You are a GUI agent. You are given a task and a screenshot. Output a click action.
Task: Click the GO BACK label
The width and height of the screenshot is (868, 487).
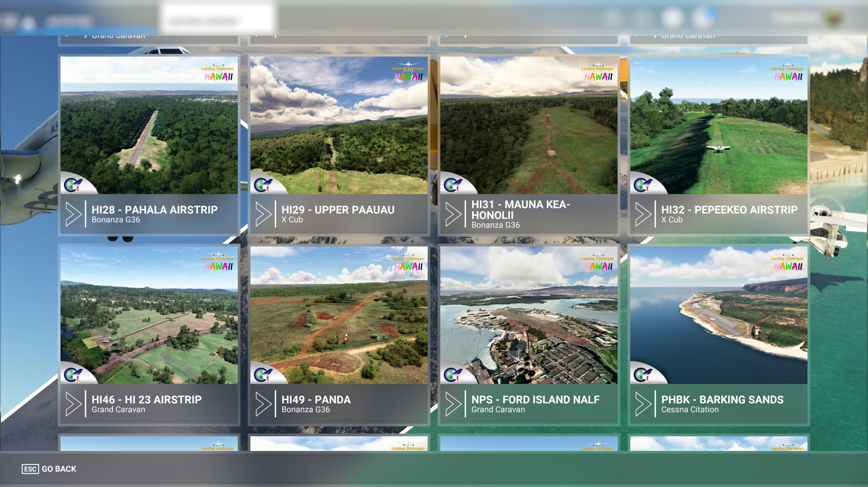click(x=59, y=469)
